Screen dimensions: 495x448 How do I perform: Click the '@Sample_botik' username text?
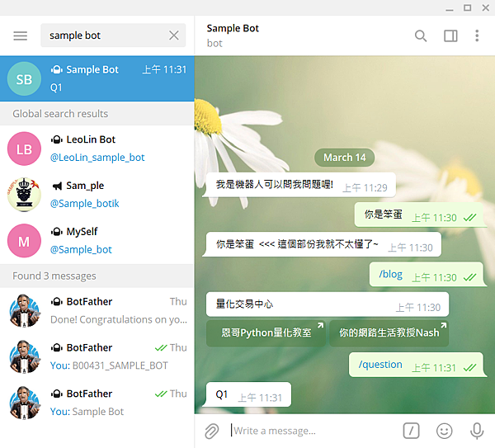coord(85,203)
